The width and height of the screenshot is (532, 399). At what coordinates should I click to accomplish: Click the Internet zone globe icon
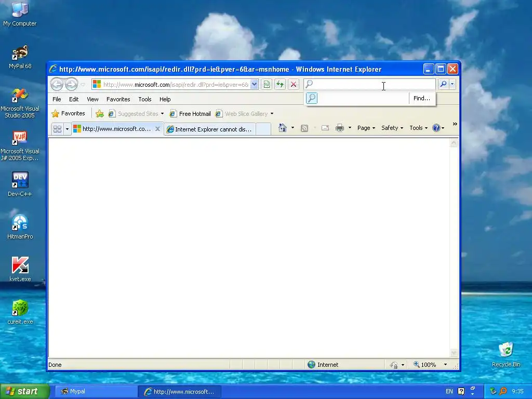pos(311,365)
